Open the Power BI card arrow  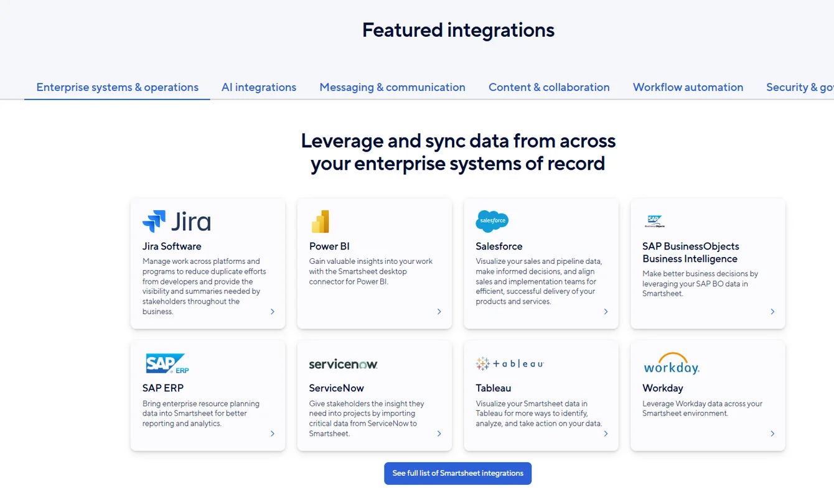[439, 312]
